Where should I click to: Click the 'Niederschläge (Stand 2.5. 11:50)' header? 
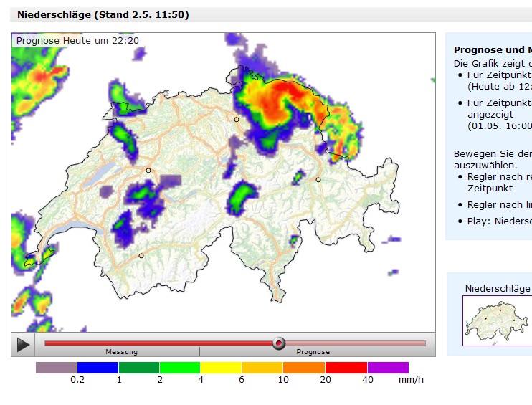103,14
